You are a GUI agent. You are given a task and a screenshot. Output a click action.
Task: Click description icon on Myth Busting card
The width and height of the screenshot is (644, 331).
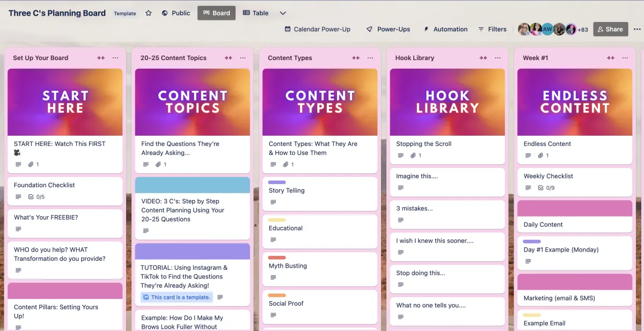point(274,277)
